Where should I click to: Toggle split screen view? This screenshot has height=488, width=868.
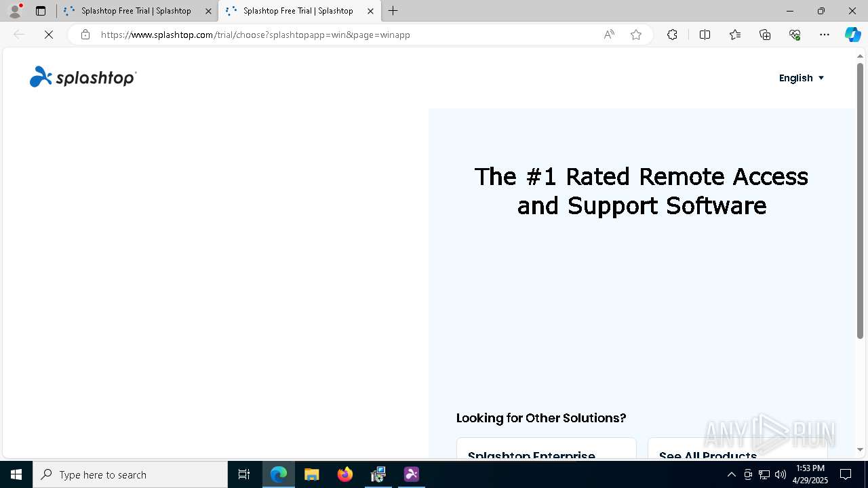point(705,35)
